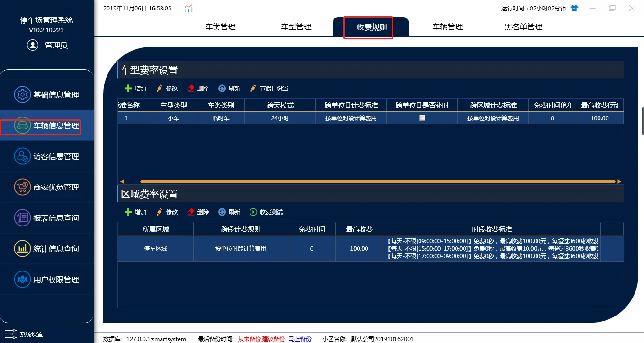
Task: Click 删除 in the 区域费率设置 toolbar
Action: 198,212
